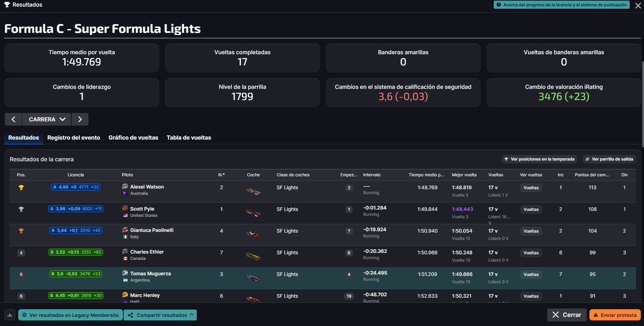Click the safety rating 3,6 (-0,03) card
Image resolution: width=644 pixels, height=326 pixels.
pos(403,93)
